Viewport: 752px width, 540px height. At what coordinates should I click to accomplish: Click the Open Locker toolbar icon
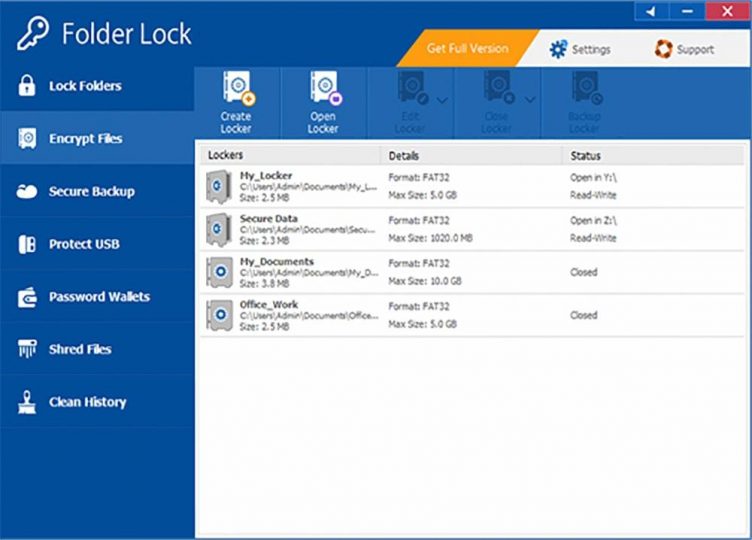point(323,91)
